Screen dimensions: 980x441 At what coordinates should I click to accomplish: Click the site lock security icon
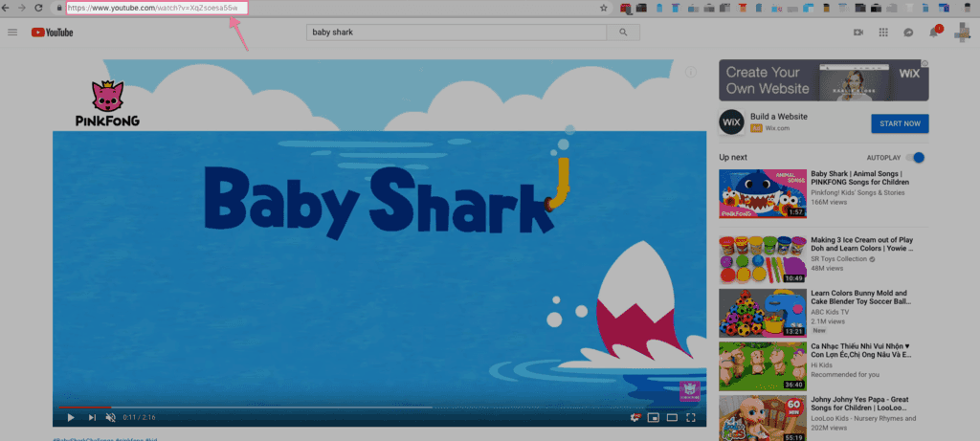[x=58, y=8]
